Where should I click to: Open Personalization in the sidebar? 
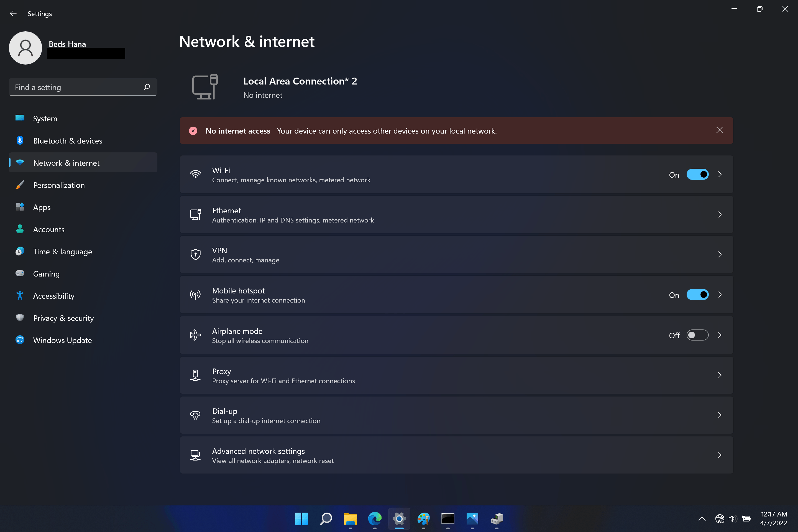(x=59, y=185)
